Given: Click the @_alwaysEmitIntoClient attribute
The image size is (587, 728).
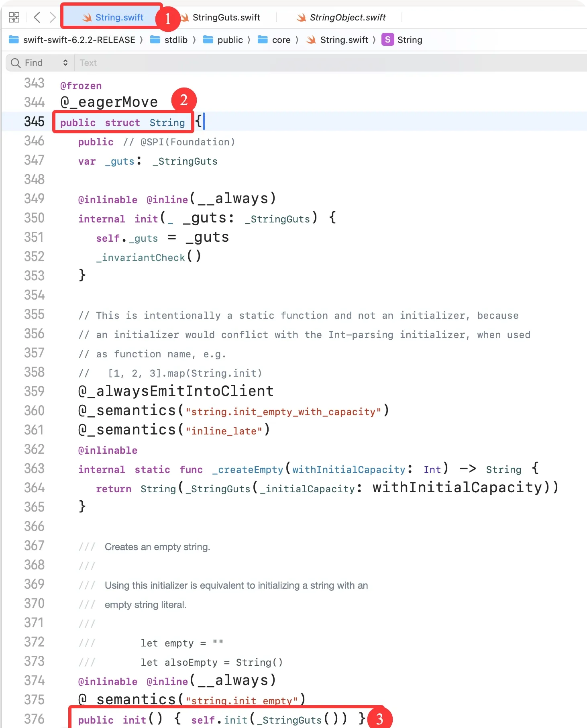Looking at the screenshot, I should pyautogui.click(x=176, y=391).
